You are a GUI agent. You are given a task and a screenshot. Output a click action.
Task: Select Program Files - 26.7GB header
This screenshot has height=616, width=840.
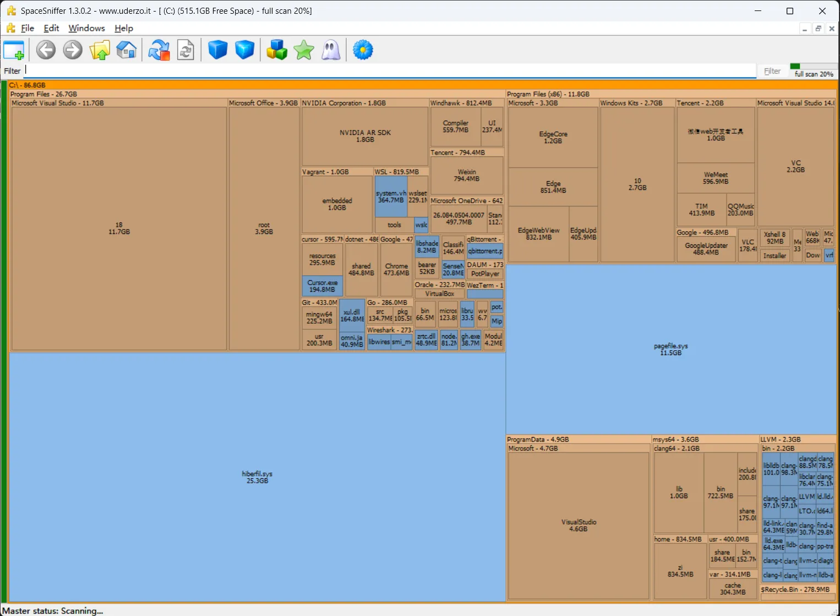click(257, 94)
